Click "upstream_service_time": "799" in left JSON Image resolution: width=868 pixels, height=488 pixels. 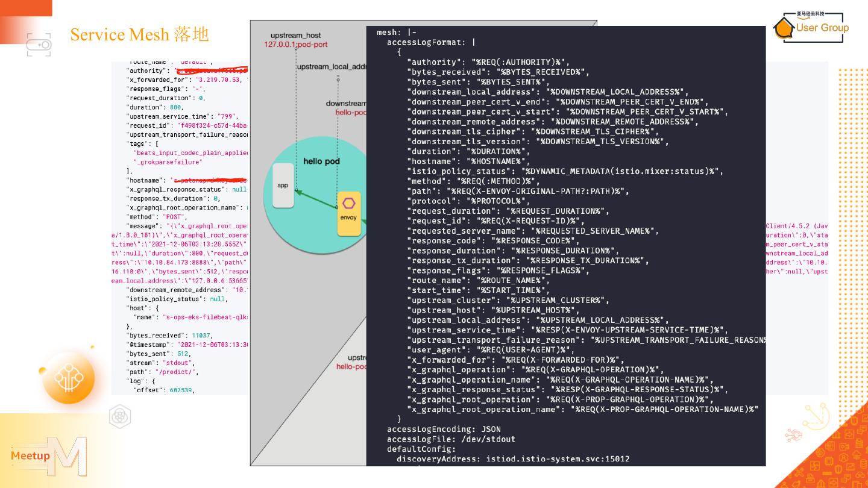183,116
